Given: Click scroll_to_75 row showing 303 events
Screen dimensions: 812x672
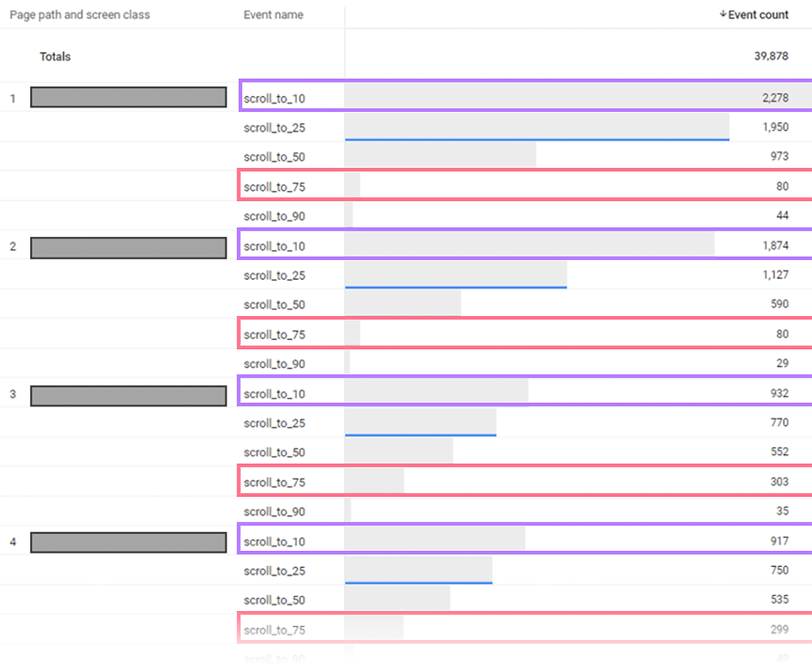Looking at the screenshot, I should click(x=274, y=482).
